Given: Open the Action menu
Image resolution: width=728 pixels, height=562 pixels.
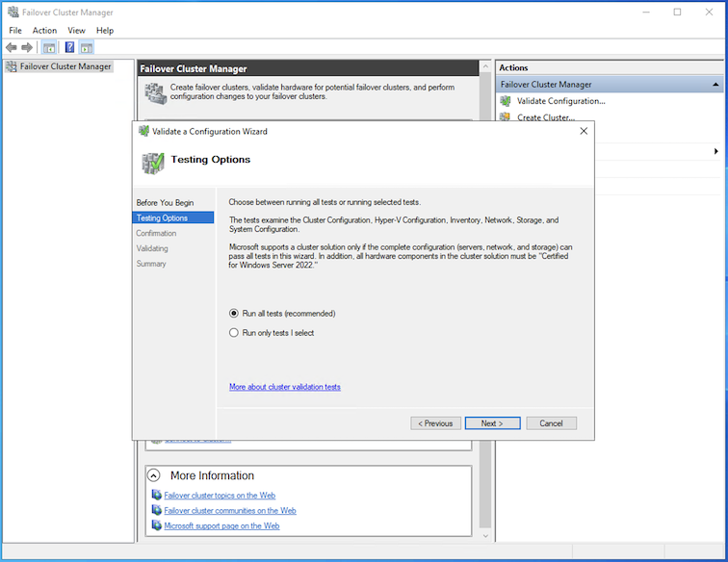Looking at the screenshot, I should coord(44,31).
